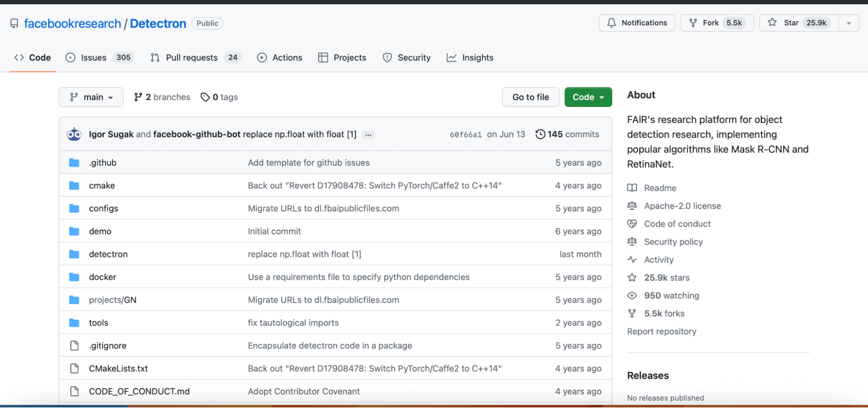
Task: Click the Apache-2.0 license scale icon
Action: pyautogui.click(x=632, y=206)
